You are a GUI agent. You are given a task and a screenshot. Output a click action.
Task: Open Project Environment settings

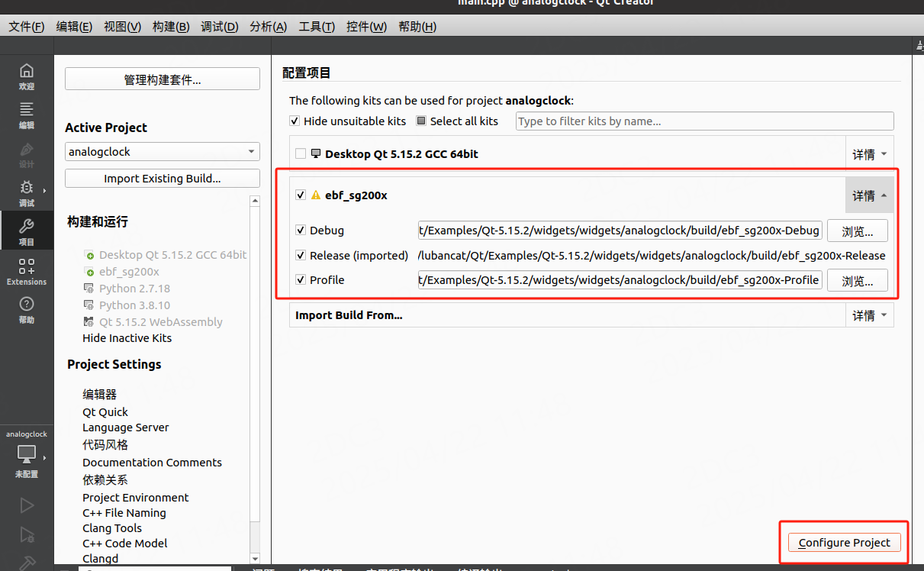coord(136,498)
